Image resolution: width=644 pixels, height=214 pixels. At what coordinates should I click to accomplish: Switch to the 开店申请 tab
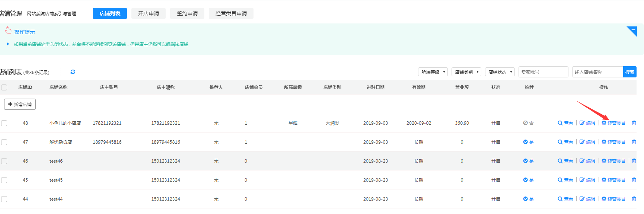[x=149, y=13]
